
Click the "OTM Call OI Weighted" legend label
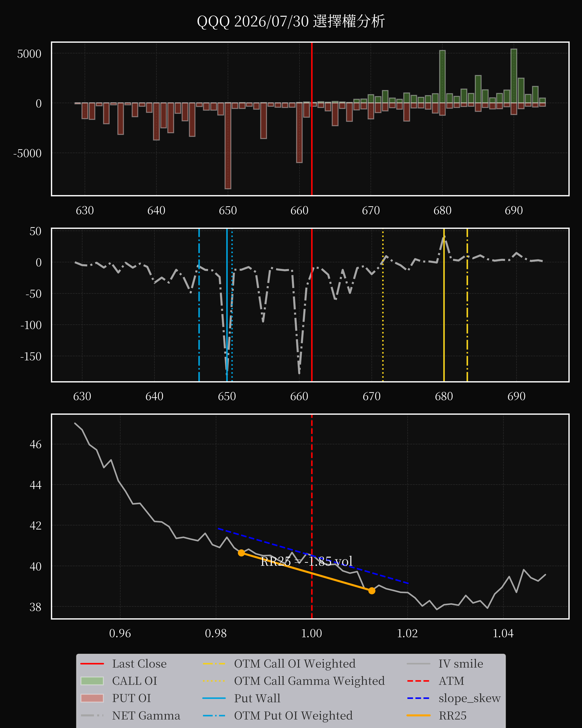tap(295, 663)
